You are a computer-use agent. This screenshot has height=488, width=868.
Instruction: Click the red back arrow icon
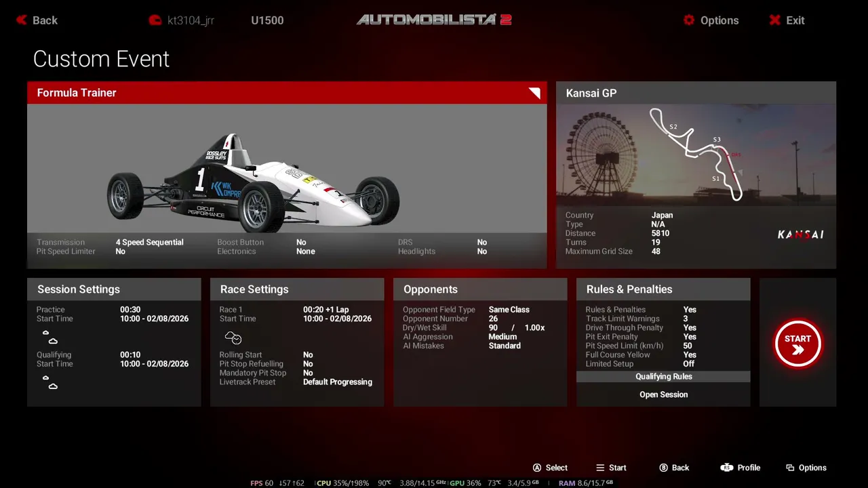22,20
